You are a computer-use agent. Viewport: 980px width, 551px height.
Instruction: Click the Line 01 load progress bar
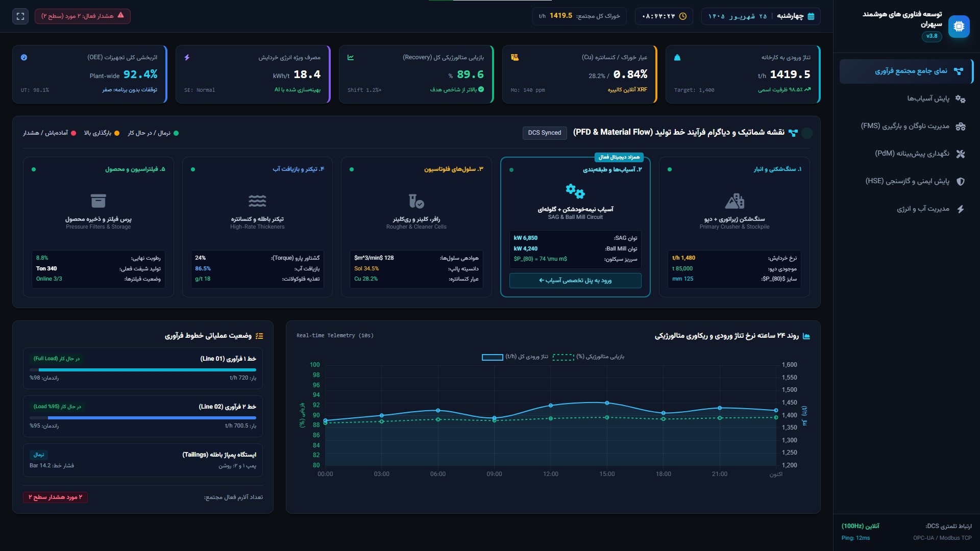point(143,370)
